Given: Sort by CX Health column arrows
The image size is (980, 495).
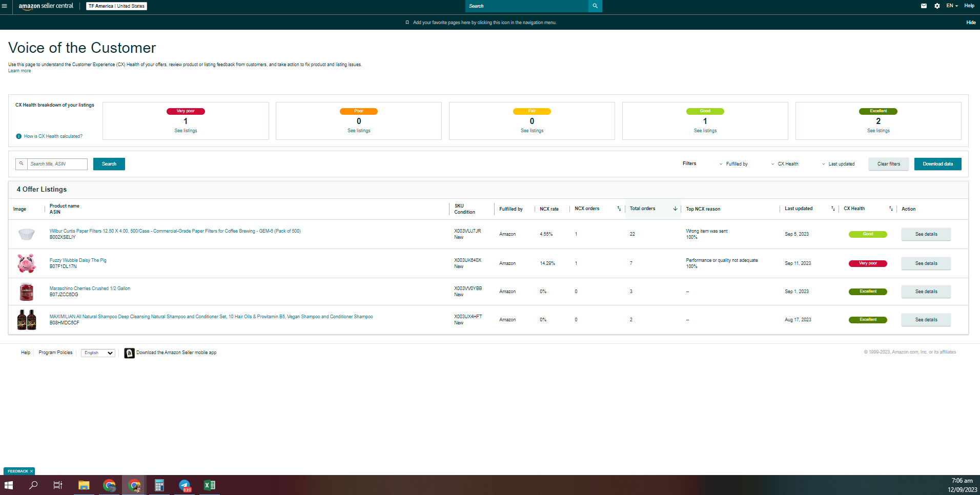Looking at the screenshot, I should pyautogui.click(x=890, y=209).
